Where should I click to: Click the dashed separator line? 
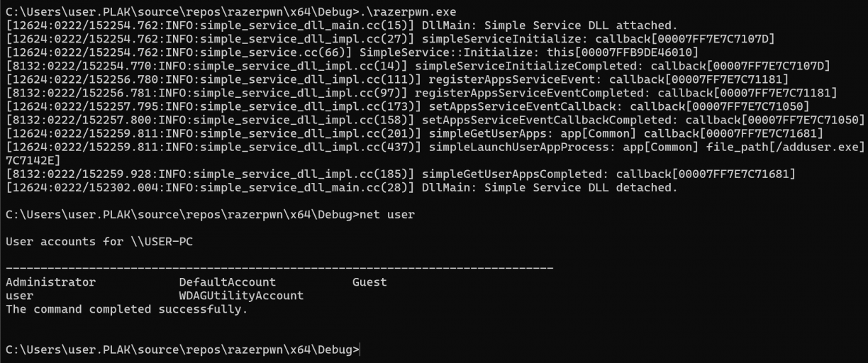point(279,269)
